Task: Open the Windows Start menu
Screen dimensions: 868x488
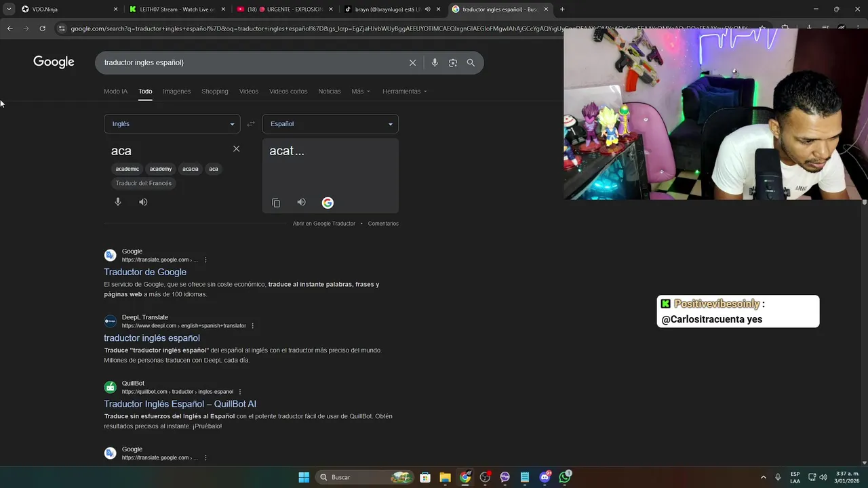Action: coord(304,477)
